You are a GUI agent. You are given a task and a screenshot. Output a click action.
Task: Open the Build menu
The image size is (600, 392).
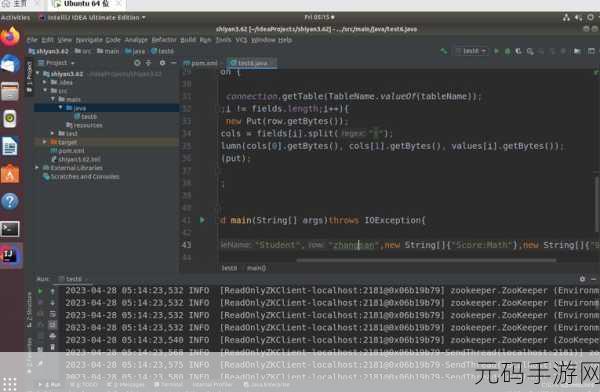coord(188,40)
